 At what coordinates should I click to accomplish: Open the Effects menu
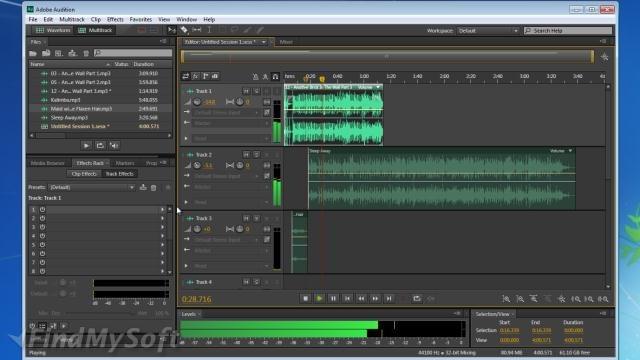[115, 19]
